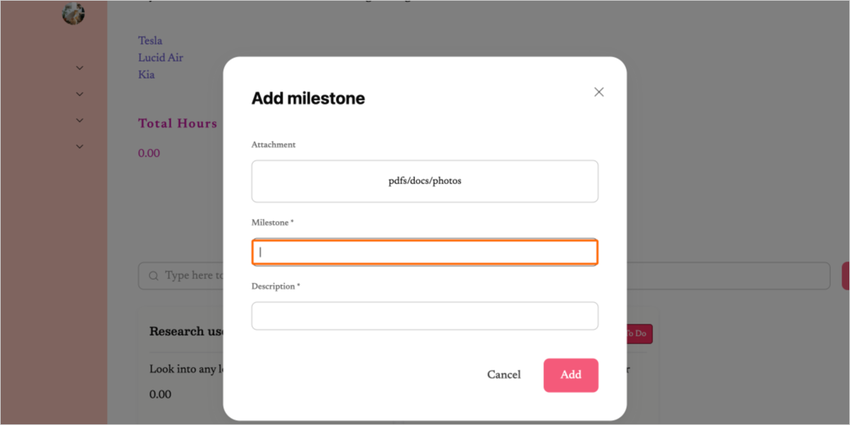Viewport: 850px width, 425px height.
Task: Click the search magnifier icon
Action: (x=154, y=276)
